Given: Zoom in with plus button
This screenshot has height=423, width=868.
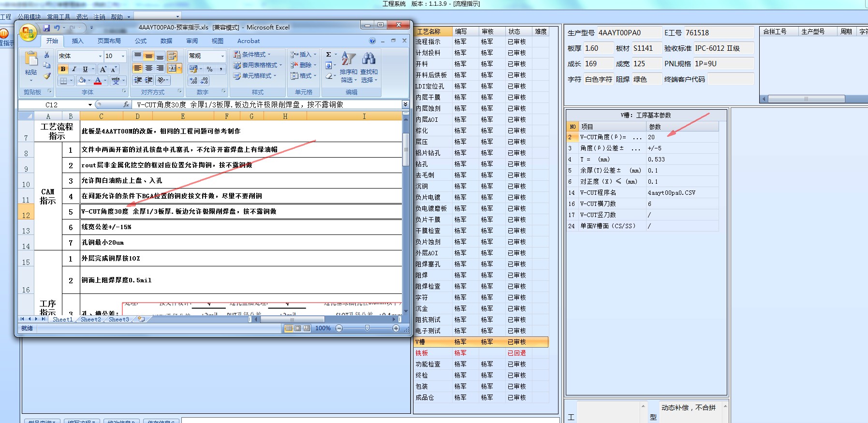Looking at the screenshot, I should [x=396, y=328].
